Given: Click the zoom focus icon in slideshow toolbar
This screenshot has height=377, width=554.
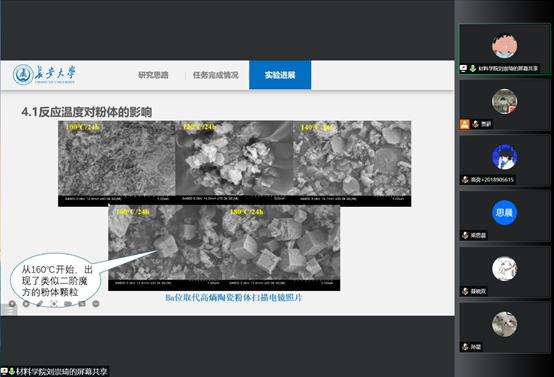Looking at the screenshot, I should point(54,304).
